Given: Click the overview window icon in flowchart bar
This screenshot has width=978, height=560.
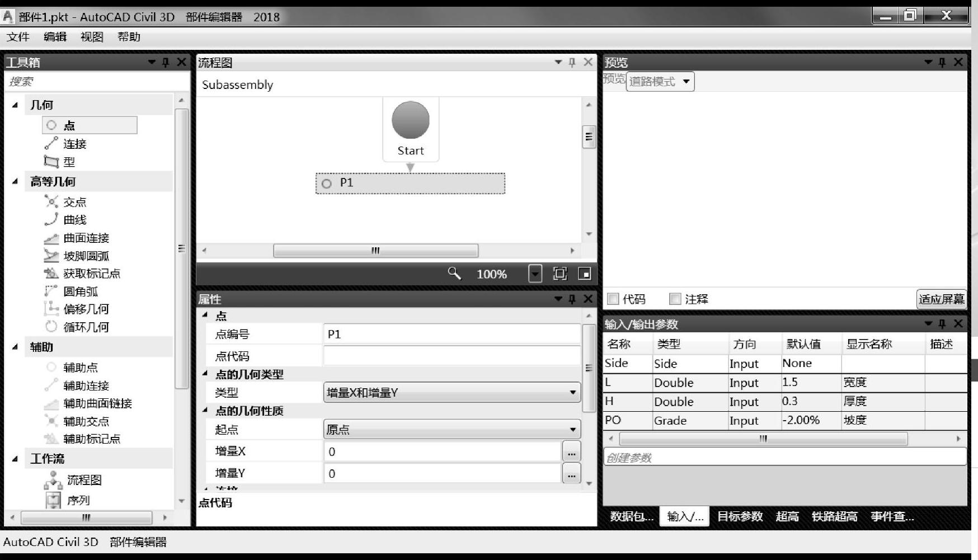Looking at the screenshot, I should click(584, 274).
